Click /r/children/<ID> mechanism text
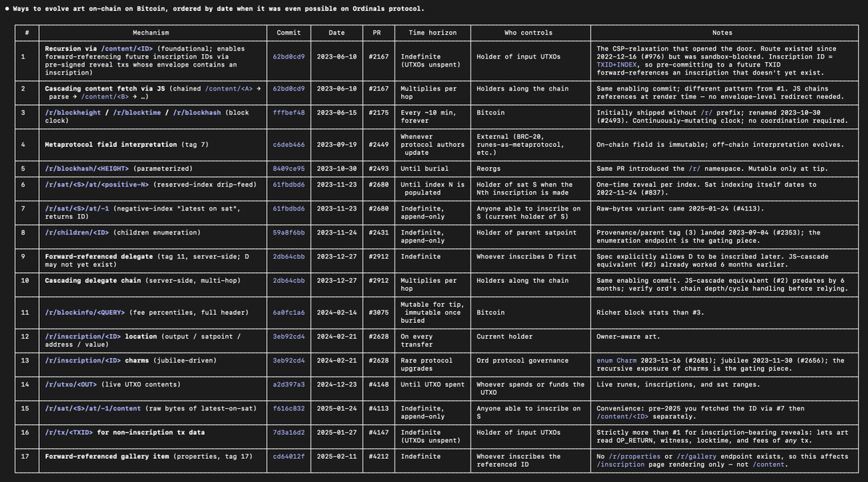Screen dimensions: 868x482 pyautogui.click(x=77, y=232)
